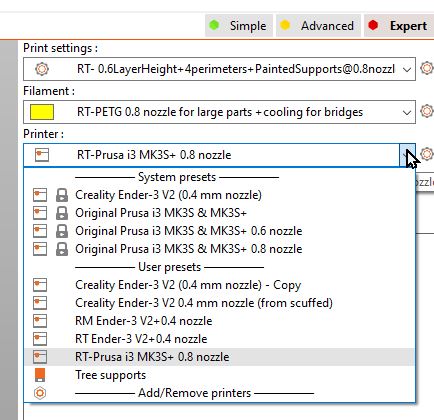Image resolution: width=434 pixels, height=420 pixels.
Task: Click printer icon of Original Prusa i3 MK3S & MK3S+
Action: (40, 213)
